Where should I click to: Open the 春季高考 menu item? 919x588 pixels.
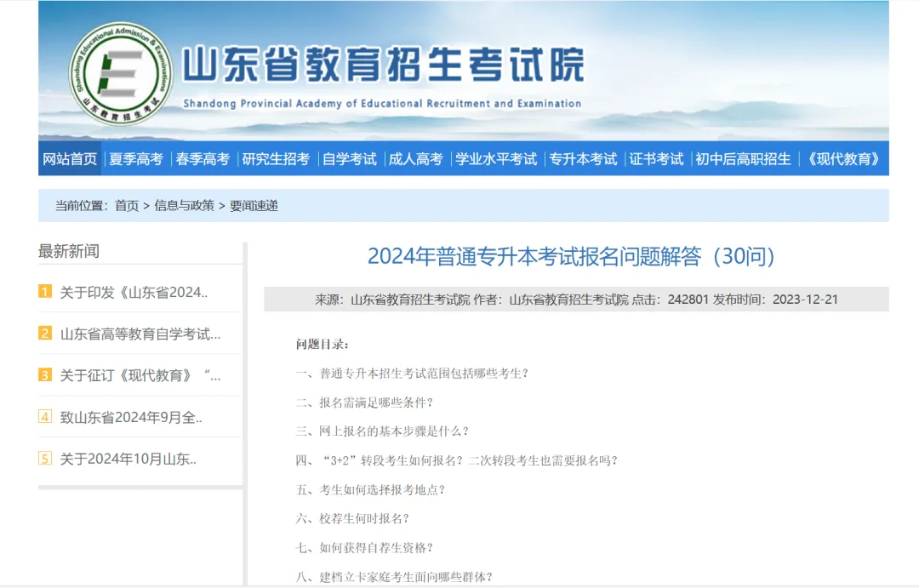click(203, 159)
